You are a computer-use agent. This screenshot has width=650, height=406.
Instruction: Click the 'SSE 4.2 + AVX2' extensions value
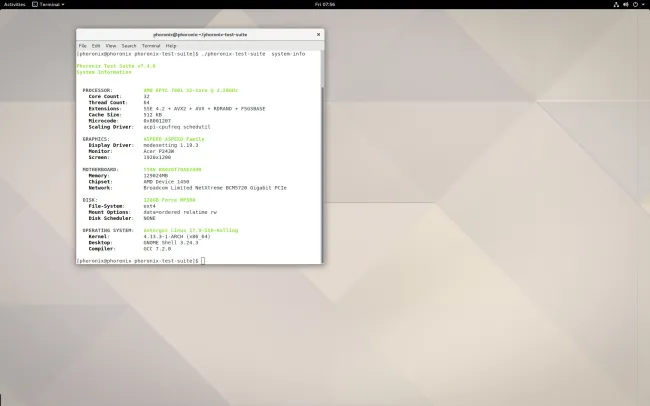point(204,109)
